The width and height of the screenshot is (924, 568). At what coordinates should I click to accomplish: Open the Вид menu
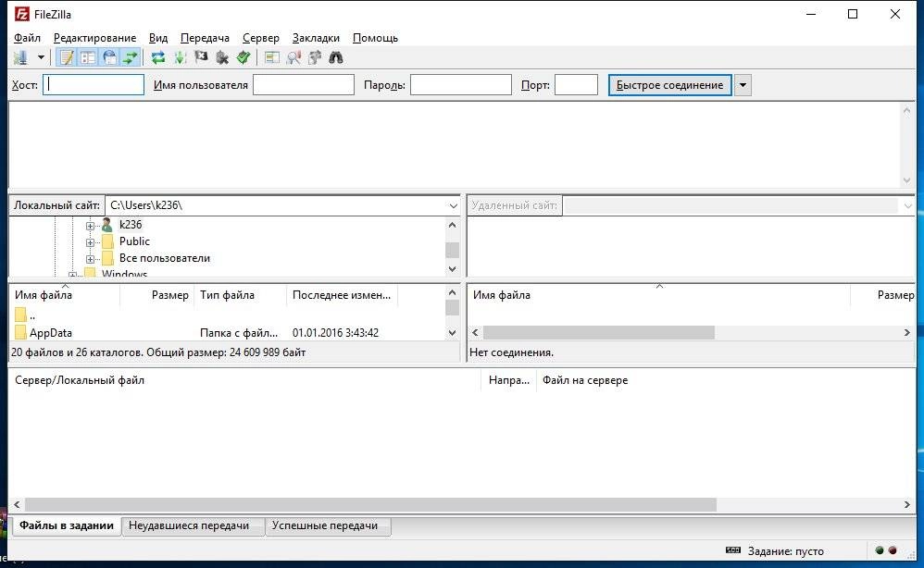158,38
